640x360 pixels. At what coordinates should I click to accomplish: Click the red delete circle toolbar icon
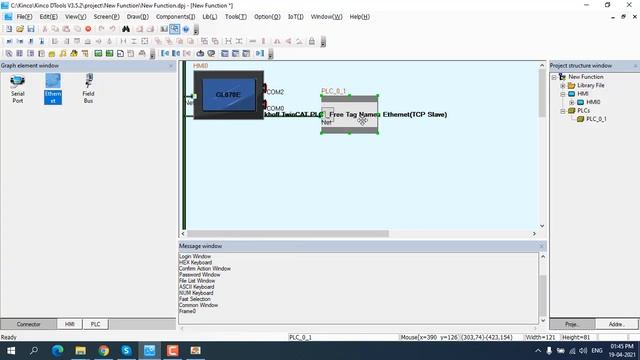88,29
